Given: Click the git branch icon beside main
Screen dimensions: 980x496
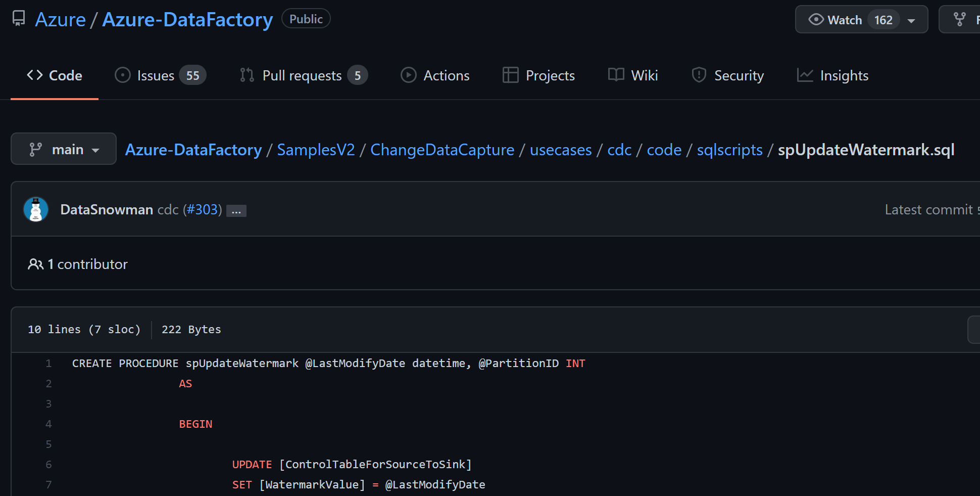Looking at the screenshot, I should (35, 149).
